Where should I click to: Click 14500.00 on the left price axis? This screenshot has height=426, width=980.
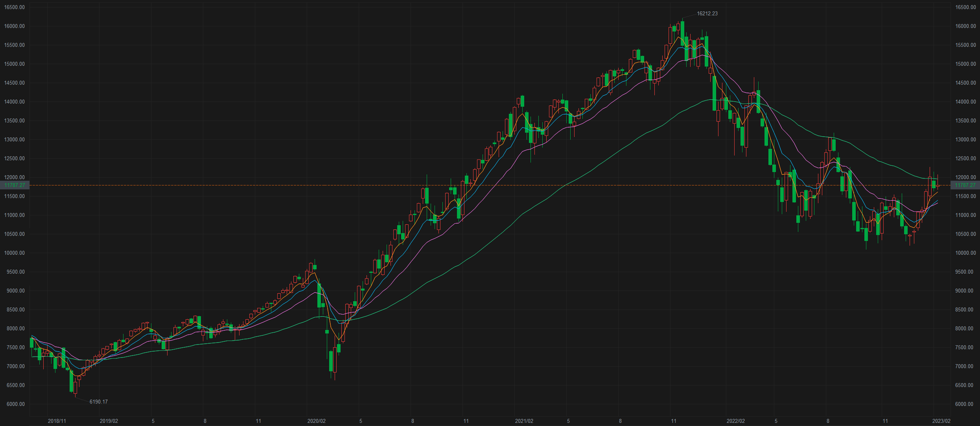click(x=15, y=83)
